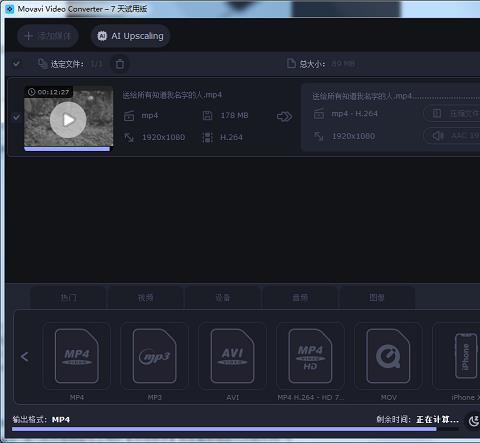This screenshot has width=480, height=443.
Task: Delete selected files with the trash icon
Action: [x=120, y=64]
